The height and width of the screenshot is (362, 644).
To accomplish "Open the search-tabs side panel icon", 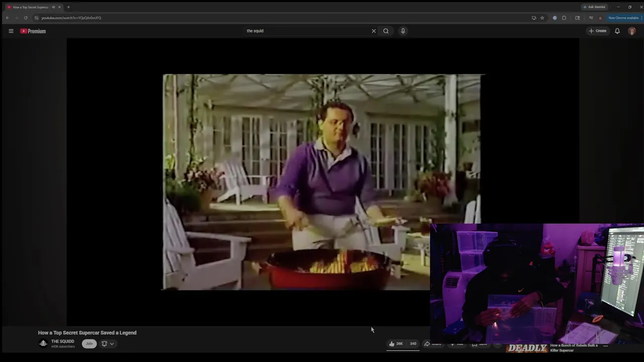I will pos(578,18).
